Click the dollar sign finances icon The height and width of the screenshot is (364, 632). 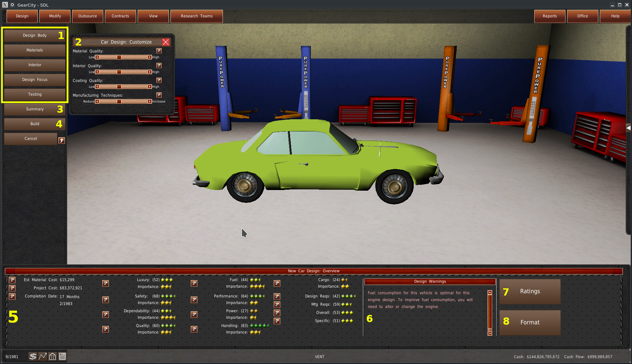coord(32,356)
